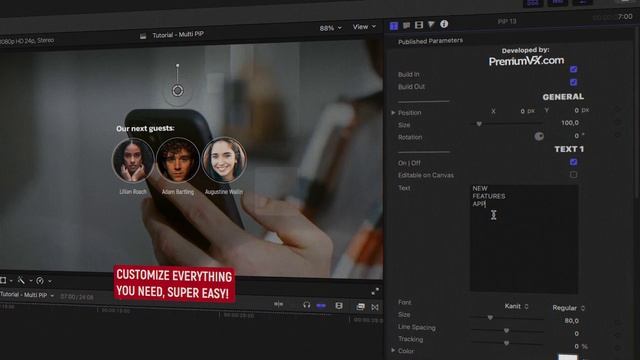
Task: Toggle the Build Out checkbox
Action: click(573, 82)
